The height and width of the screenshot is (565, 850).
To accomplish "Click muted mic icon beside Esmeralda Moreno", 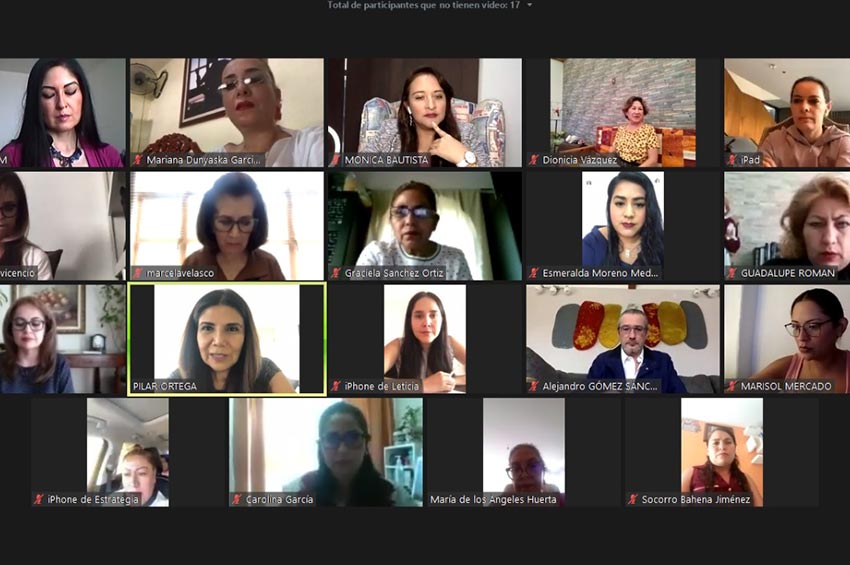I will pyautogui.click(x=534, y=273).
